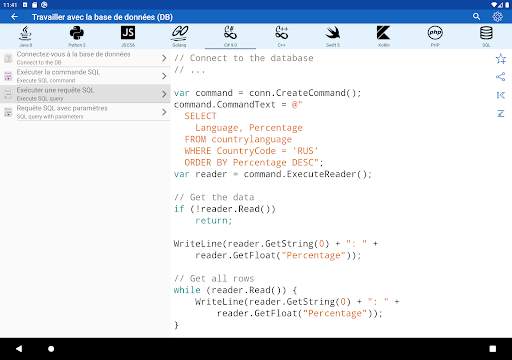This screenshot has height=360, width=512.
Task: Tap Android back navigation button
Action: (19, 349)
